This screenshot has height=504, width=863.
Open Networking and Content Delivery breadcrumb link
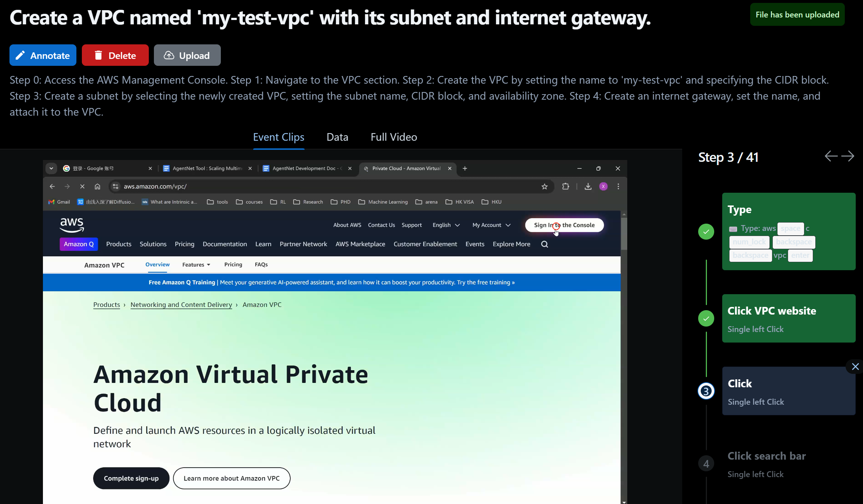(181, 305)
